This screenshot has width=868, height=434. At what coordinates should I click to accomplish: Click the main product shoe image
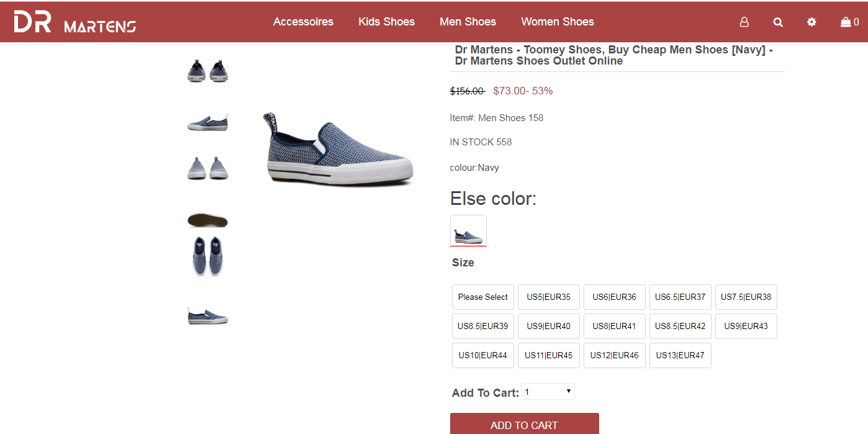(x=338, y=149)
